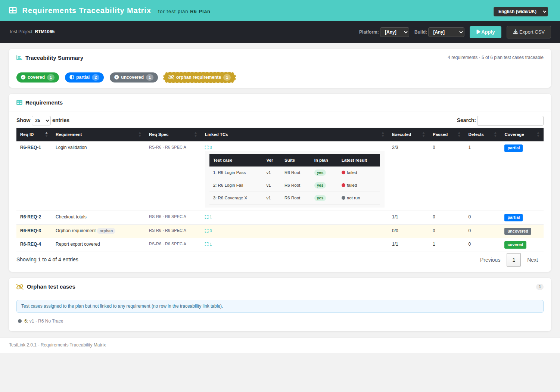
Task: Click the Orphan test cases count badge
Action: [x=539, y=287]
